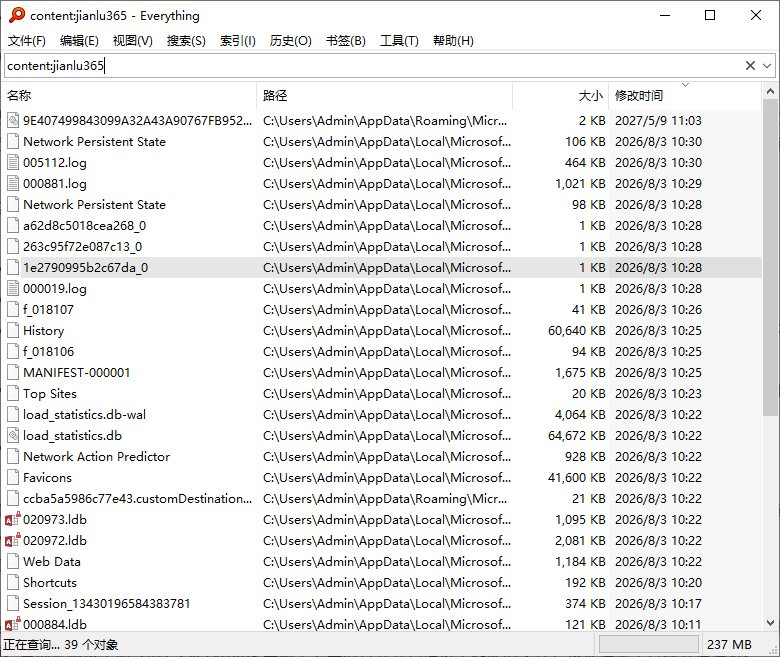780x657 pixels.
Task: Open the 编辑(E) menu
Action: (x=79, y=41)
